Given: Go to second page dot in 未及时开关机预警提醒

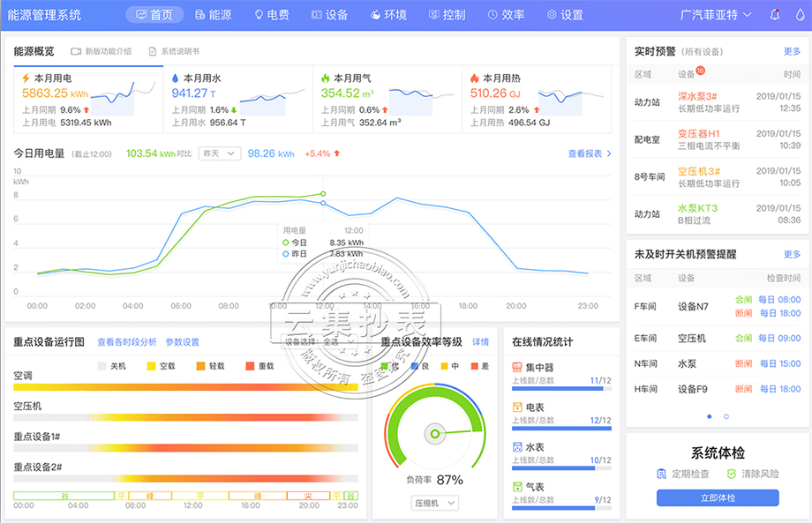Looking at the screenshot, I should (726, 416).
